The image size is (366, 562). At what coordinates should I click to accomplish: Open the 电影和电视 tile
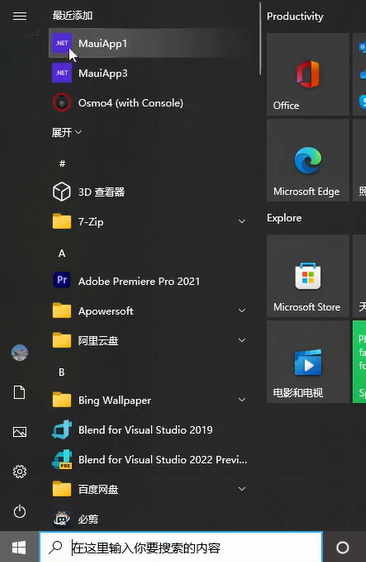[308, 362]
